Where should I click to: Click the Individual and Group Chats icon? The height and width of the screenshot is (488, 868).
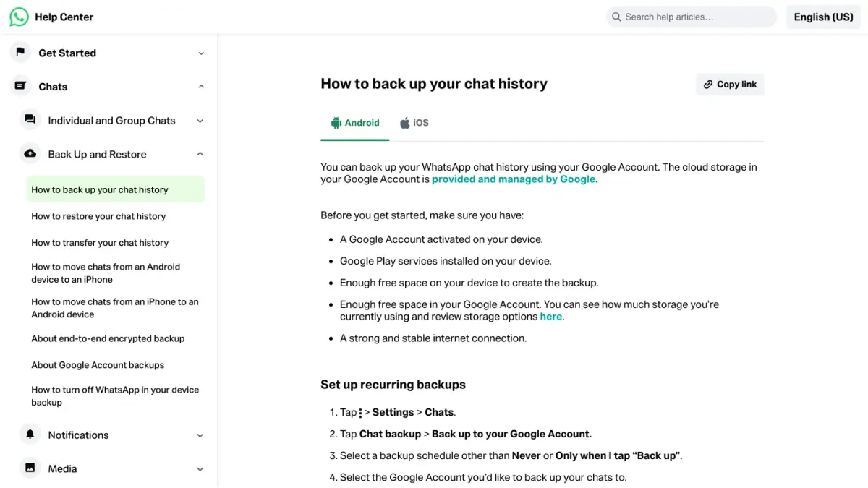click(x=30, y=120)
